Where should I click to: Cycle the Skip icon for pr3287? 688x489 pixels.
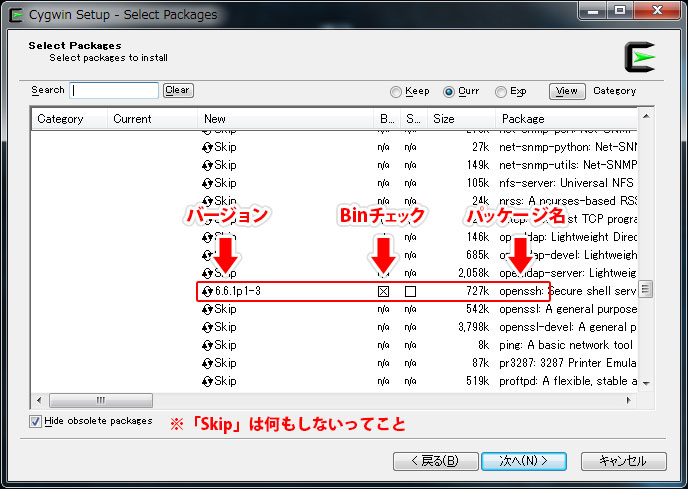click(207, 363)
